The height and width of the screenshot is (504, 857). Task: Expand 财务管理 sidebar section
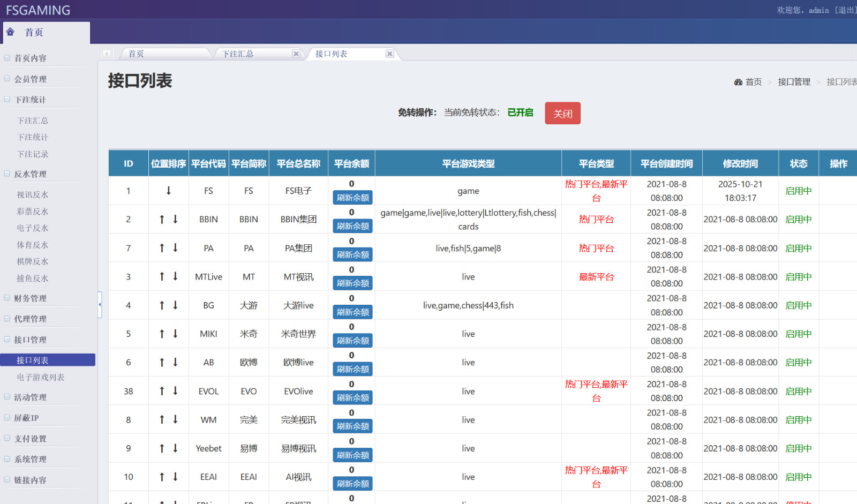coord(31,298)
